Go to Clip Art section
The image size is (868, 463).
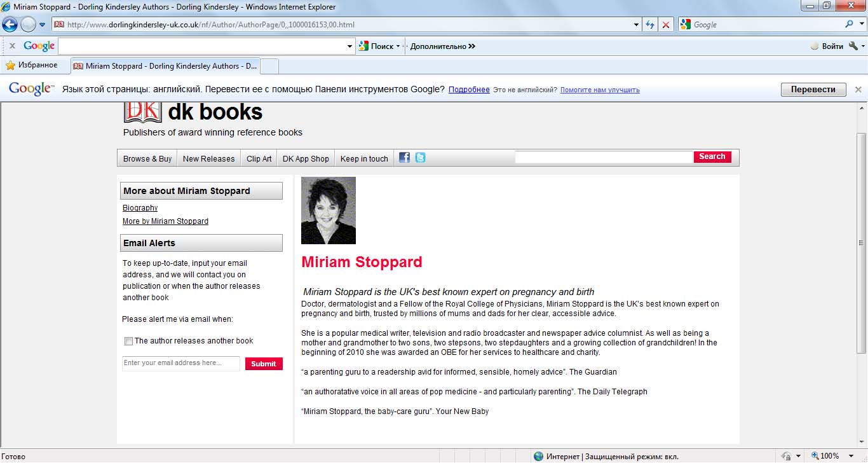[259, 158]
